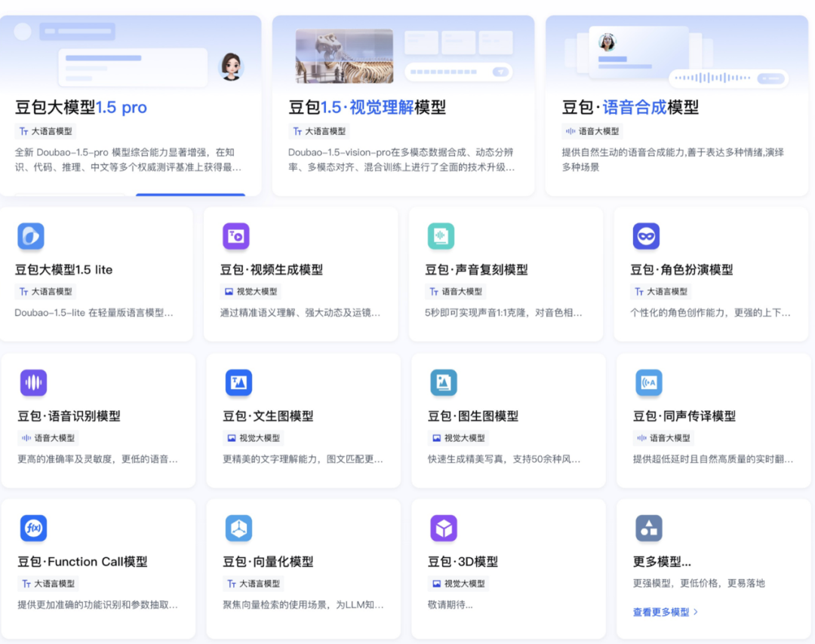The height and width of the screenshot is (644, 815).
Task: Click the 豆包·语音识别模型 waveform icon
Action: point(33,382)
